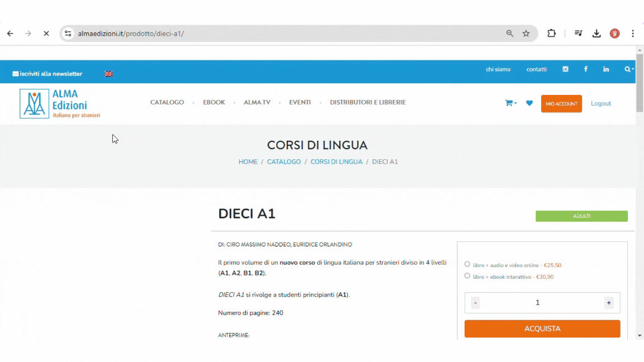Click the DIECI A1 product title
The image size is (644, 362).
pos(247,214)
